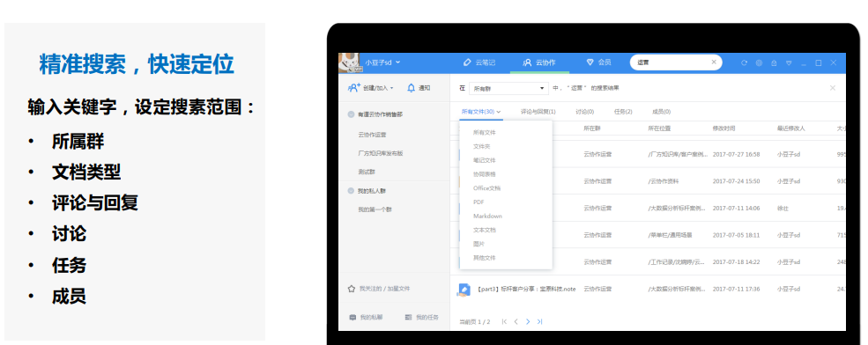Switch to the 云协作 tab

click(538, 62)
